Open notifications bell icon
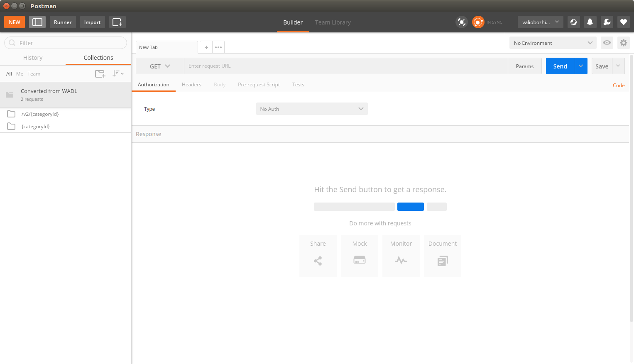The height and width of the screenshot is (364, 634). (x=590, y=22)
